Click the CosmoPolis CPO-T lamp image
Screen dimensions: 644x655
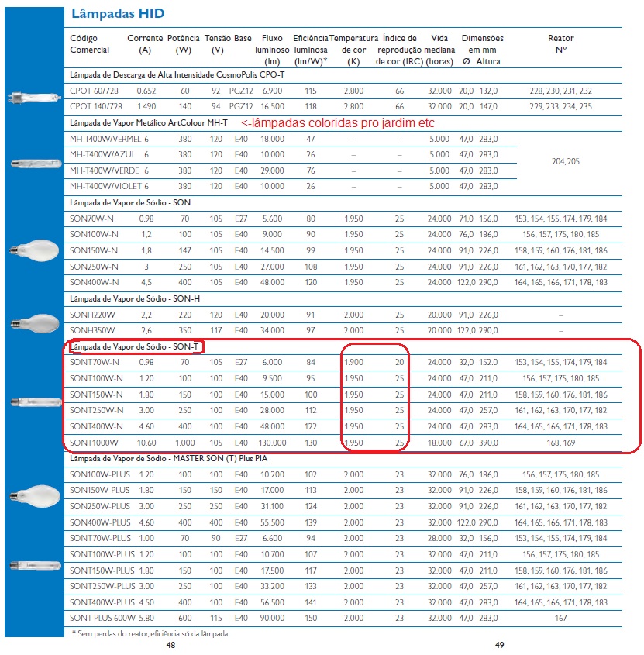tap(34, 98)
